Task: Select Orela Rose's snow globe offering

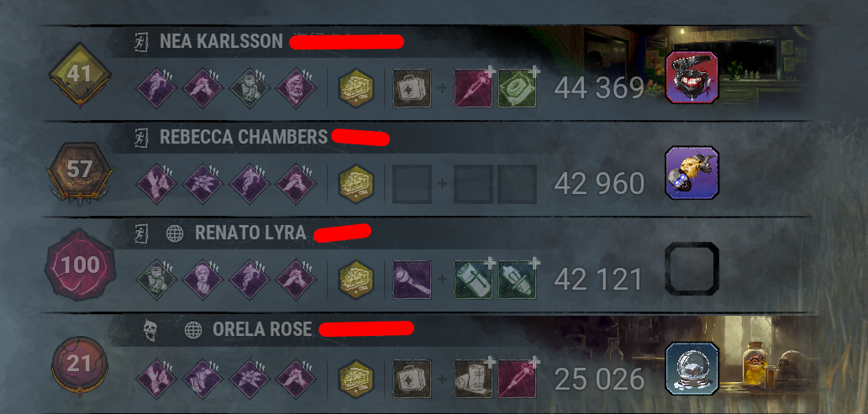Action: point(692,369)
